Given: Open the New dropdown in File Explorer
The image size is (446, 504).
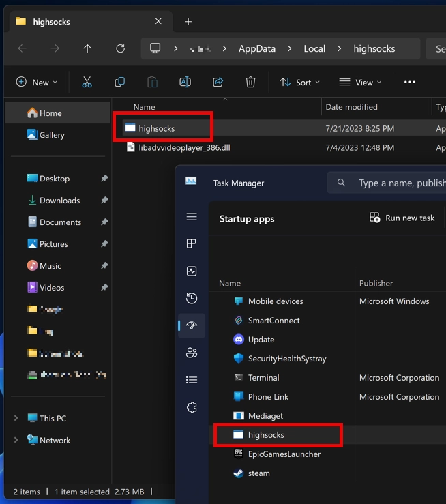Looking at the screenshot, I should pyautogui.click(x=37, y=83).
